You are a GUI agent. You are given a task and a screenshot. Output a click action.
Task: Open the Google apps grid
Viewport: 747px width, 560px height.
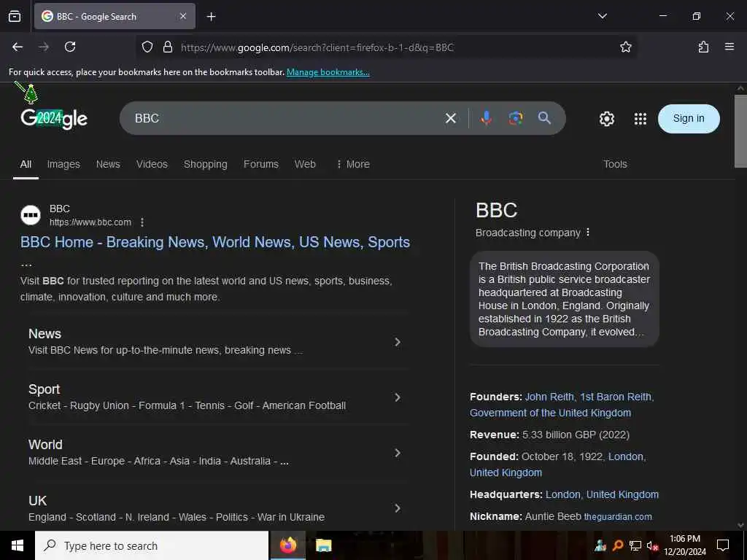click(x=640, y=119)
